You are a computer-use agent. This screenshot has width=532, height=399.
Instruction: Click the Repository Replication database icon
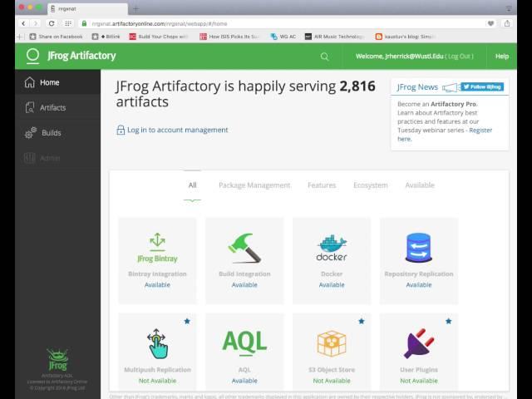pos(419,248)
